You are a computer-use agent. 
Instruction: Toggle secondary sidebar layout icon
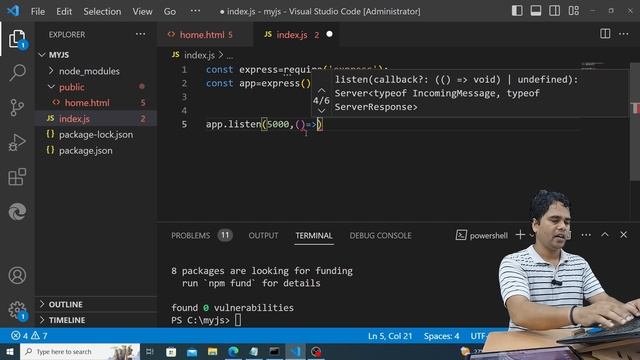pyautogui.click(x=555, y=11)
